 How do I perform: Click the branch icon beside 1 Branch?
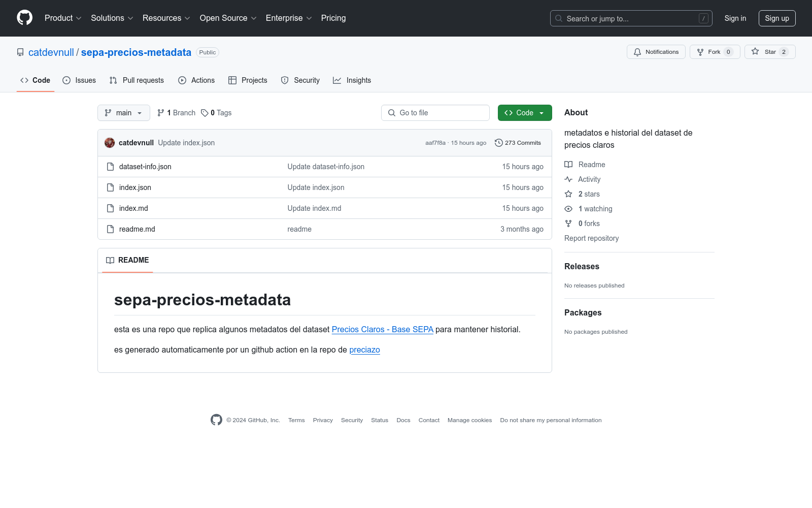coord(161,113)
